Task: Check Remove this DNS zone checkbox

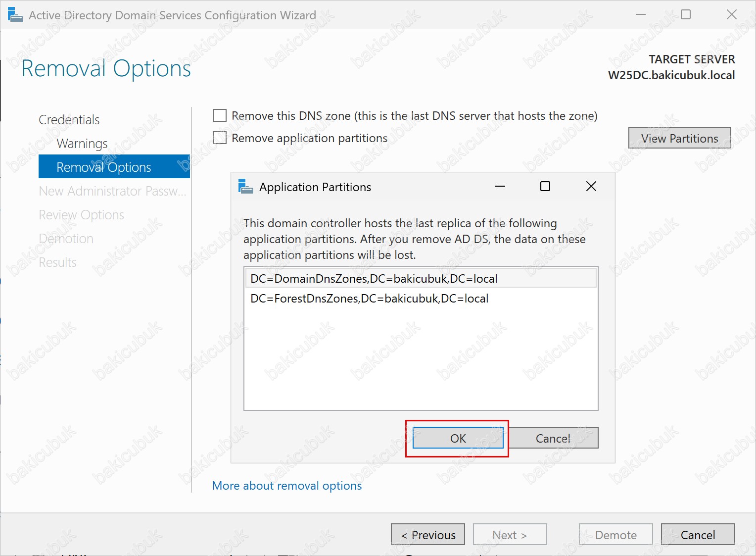Action: [220, 115]
